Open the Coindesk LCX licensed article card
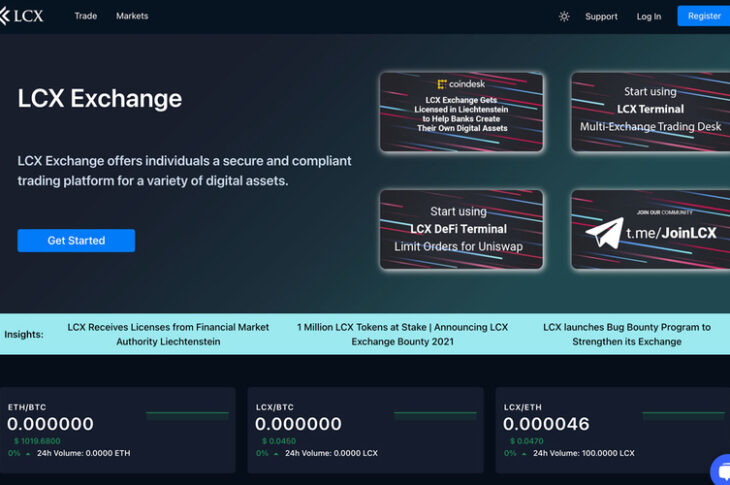Image resolution: width=730 pixels, height=485 pixels. [x=461, y=112]
